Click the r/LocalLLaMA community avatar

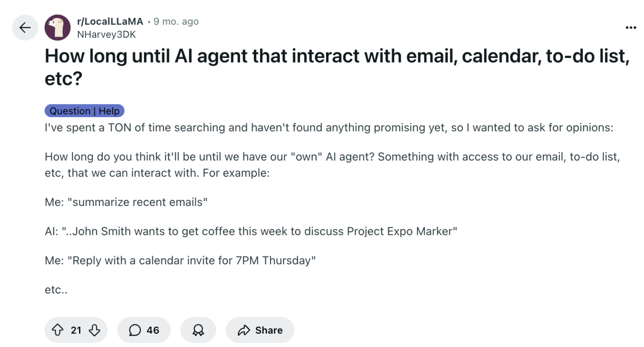pyautogui.click(x=57, y=28)
